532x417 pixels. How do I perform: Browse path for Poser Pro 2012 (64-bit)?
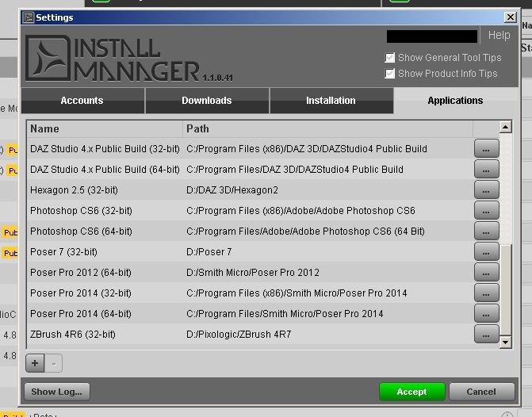pyautogui.click(x=487, y=273)
